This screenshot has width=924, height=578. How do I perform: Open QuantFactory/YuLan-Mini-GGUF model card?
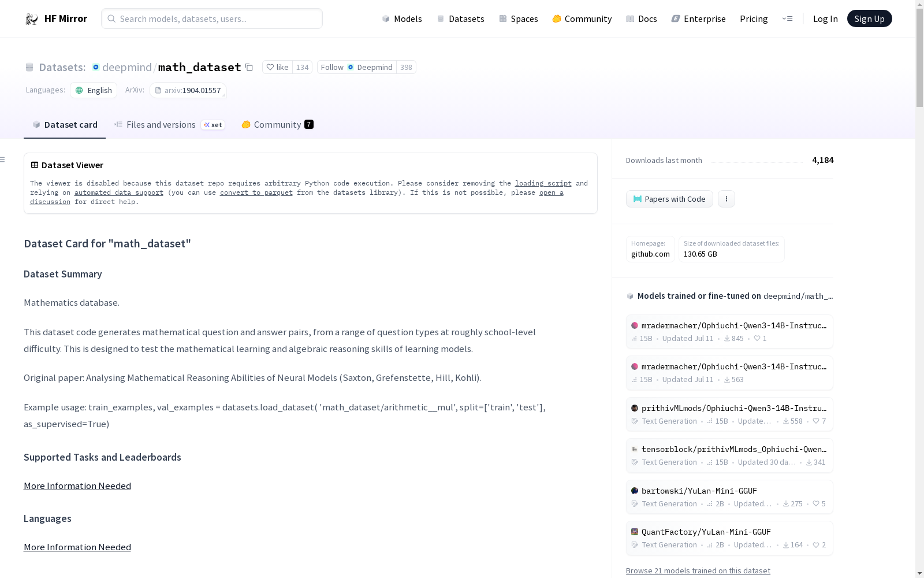click(x=729, y=538)
